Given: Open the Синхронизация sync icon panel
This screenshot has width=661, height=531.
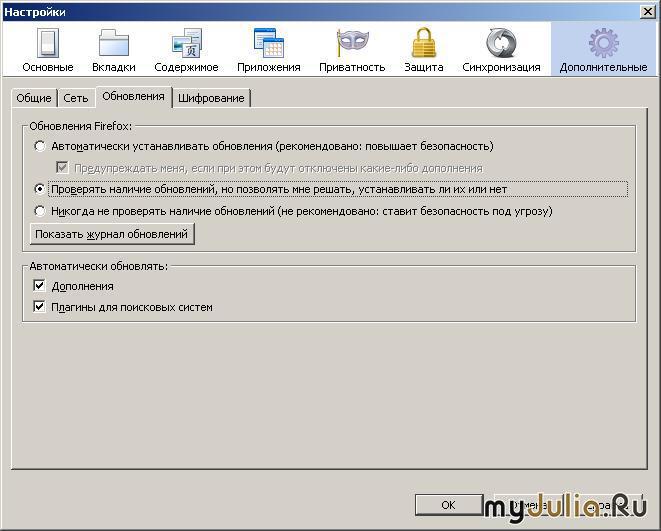Looking at the screenshot, I should [x=501, y=50].
